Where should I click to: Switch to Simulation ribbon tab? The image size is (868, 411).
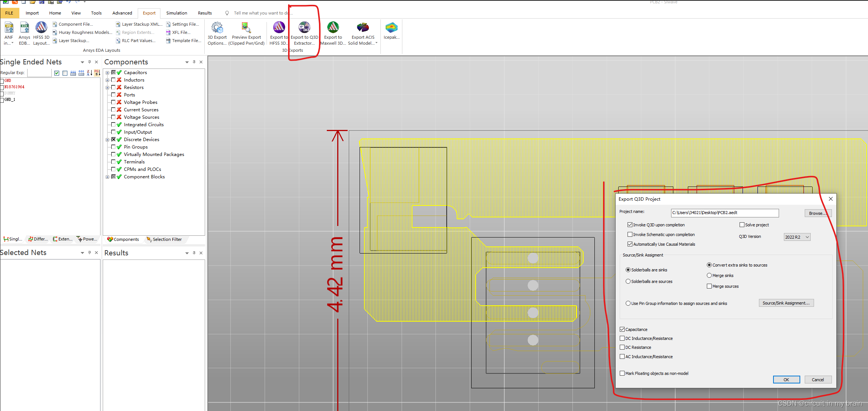[176, 13]
